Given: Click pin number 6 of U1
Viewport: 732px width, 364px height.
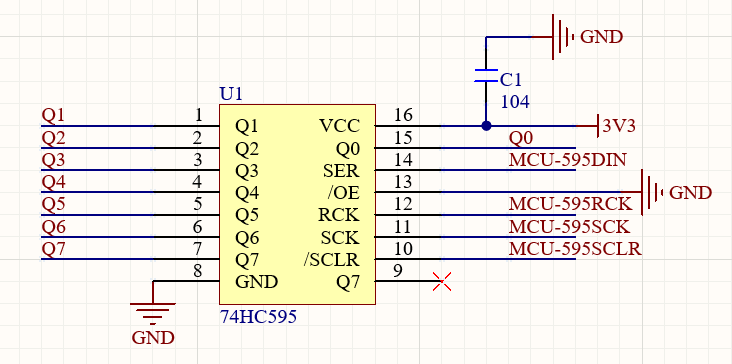Looking at the screenshot, I should click(x=197, y=226).
